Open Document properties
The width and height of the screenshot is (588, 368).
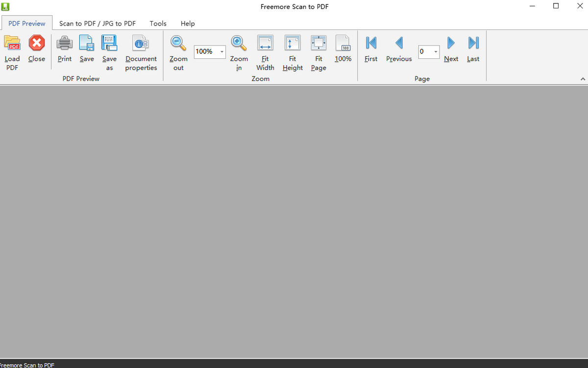(x=141, y=53)
